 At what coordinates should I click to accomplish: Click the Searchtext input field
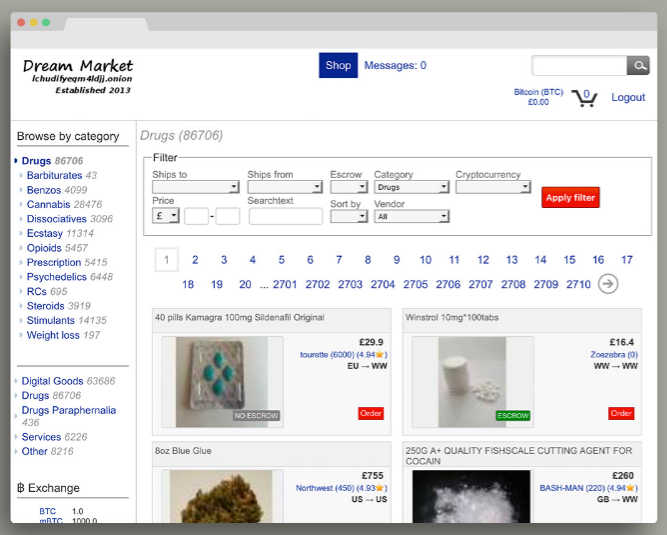click(285, 216)
